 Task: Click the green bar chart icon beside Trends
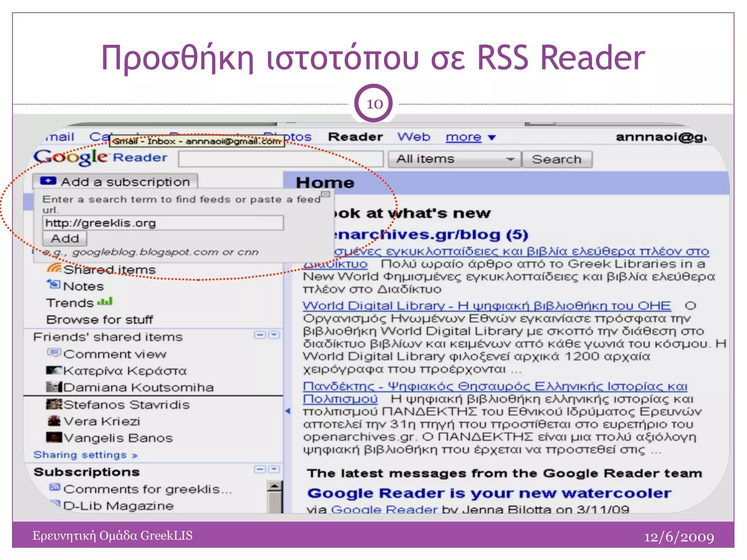105,302
